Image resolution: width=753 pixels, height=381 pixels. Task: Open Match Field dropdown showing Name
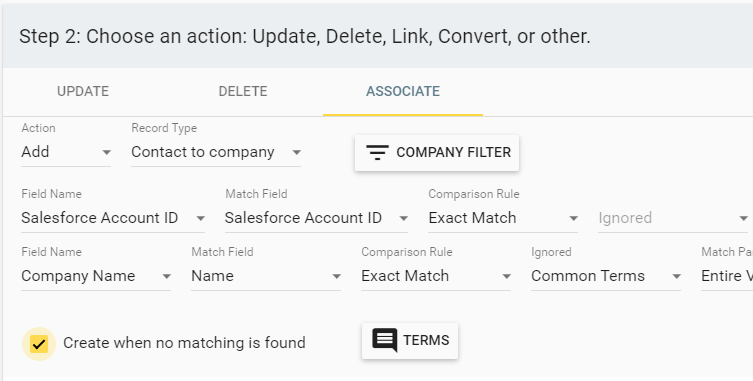tap(266, 276)
